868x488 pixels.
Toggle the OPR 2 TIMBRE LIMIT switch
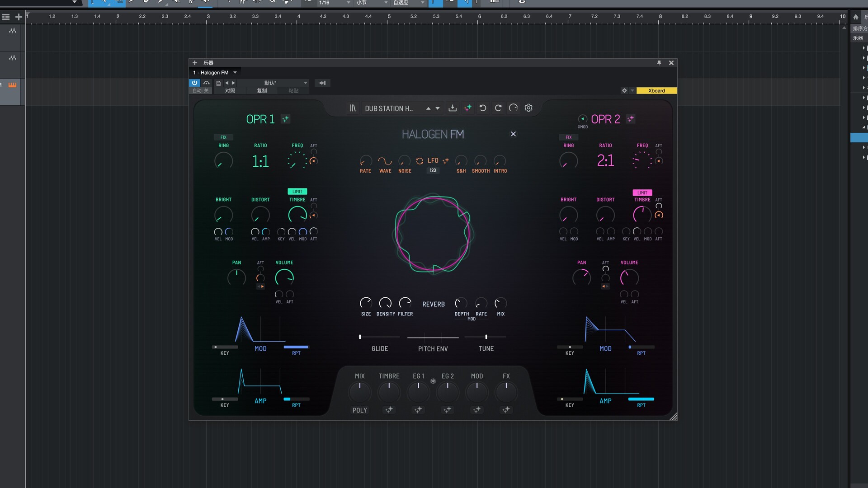642,192
